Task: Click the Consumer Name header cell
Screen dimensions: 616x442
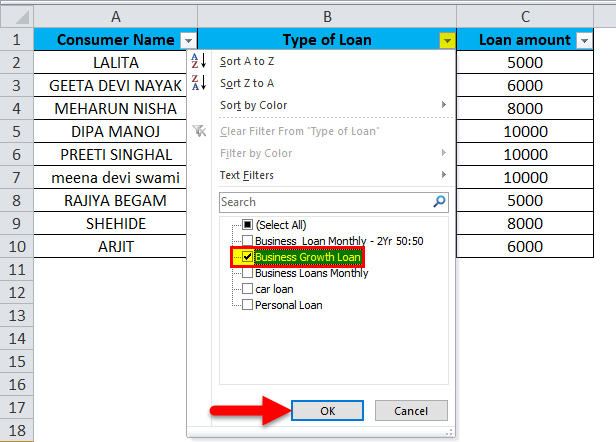Action: coord(116,40)
